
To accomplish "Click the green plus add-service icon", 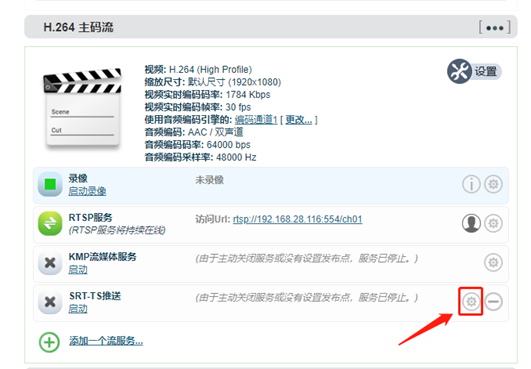I will [49, 342].
